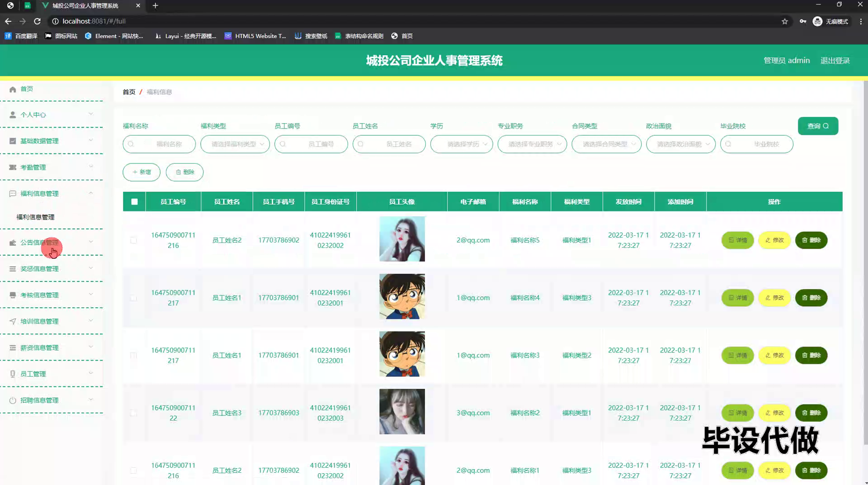Click the search icon in 员工编号 field
This screenshot has height=485, width=868.
coord(283,144)
